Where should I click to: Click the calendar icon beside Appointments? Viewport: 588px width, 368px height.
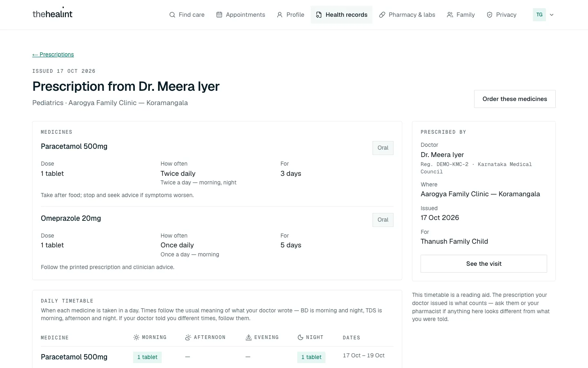point(219,15)
